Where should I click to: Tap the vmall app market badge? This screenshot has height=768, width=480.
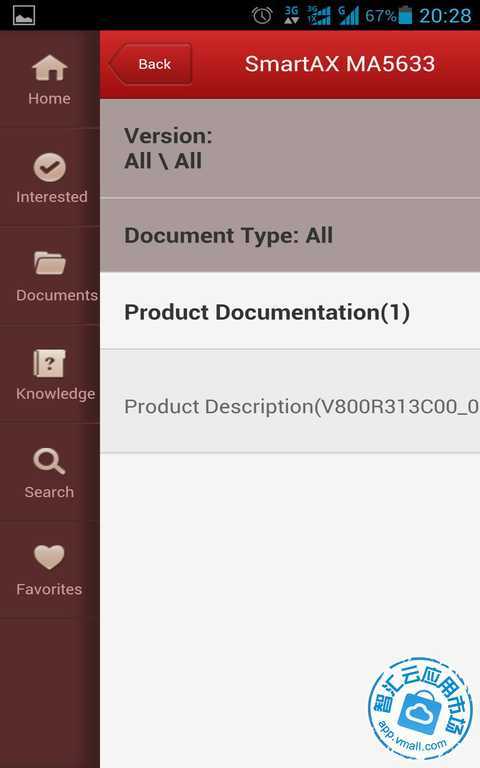420,708
